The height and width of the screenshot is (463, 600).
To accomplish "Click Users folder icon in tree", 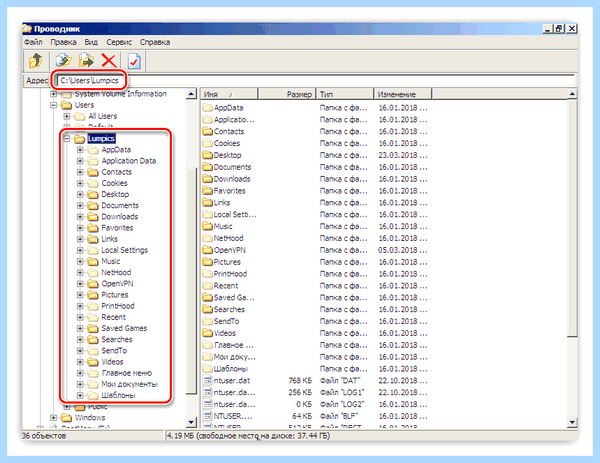I will tap(67, 105).
